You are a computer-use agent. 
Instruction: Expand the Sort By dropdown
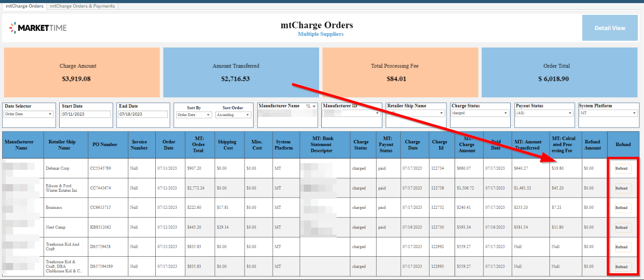tap(194, 115)
